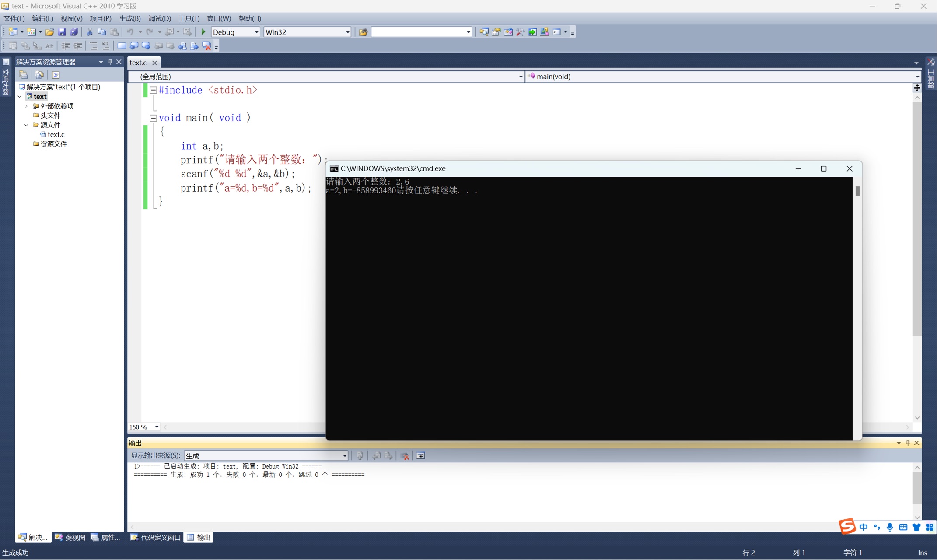Clear all bookmarks with red X icon
This screenshot has width=937, height=560.
[206, 46]
